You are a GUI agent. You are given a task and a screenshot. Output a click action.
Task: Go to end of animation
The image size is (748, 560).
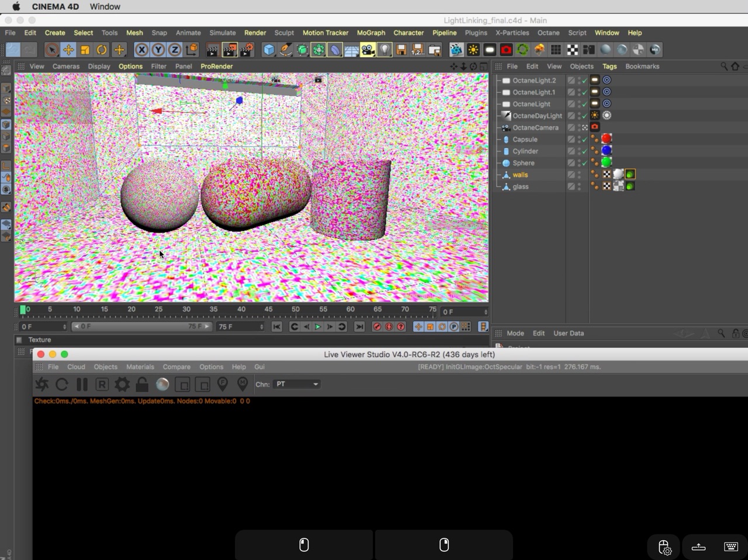pos(360,327)
